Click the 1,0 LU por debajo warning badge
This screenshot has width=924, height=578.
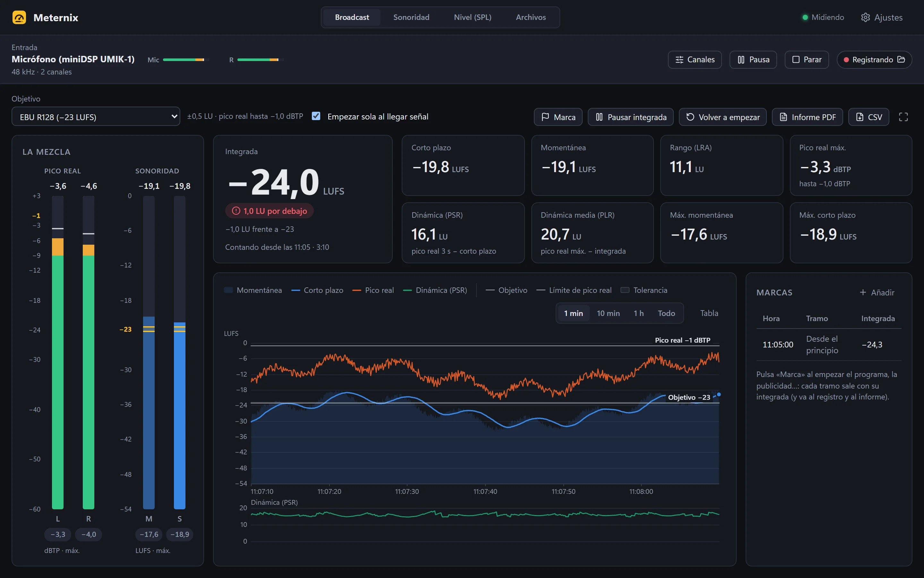click(269, 211)
